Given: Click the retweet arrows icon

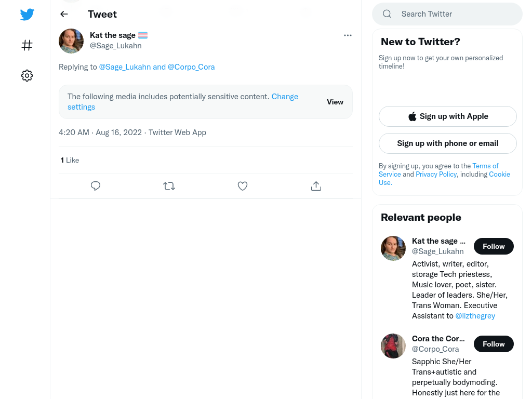Looking at the screenshot, I should 169,186.
